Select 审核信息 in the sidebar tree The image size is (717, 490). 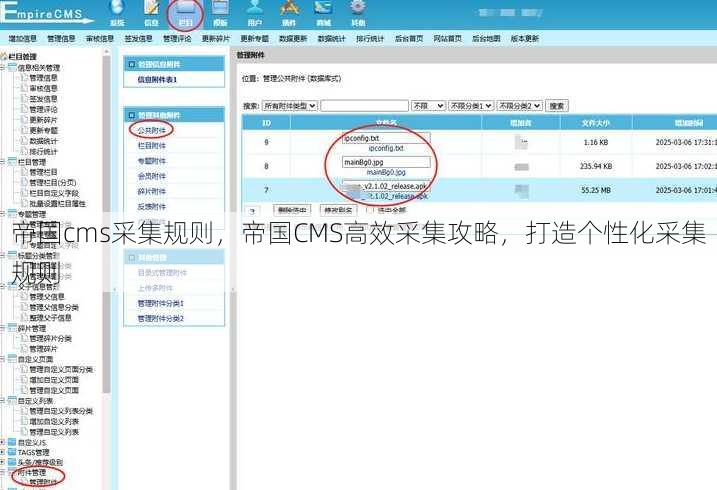[43, 88]
